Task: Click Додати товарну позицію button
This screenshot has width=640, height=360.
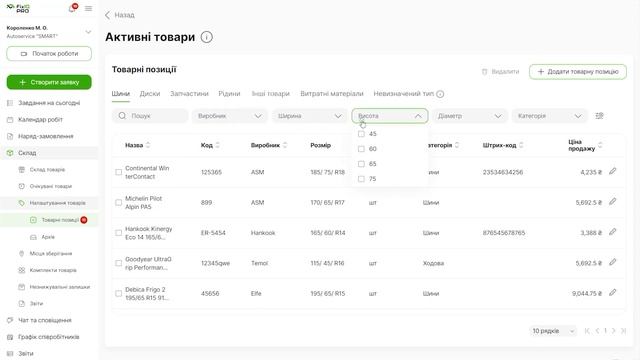Action: pos(578,72)
